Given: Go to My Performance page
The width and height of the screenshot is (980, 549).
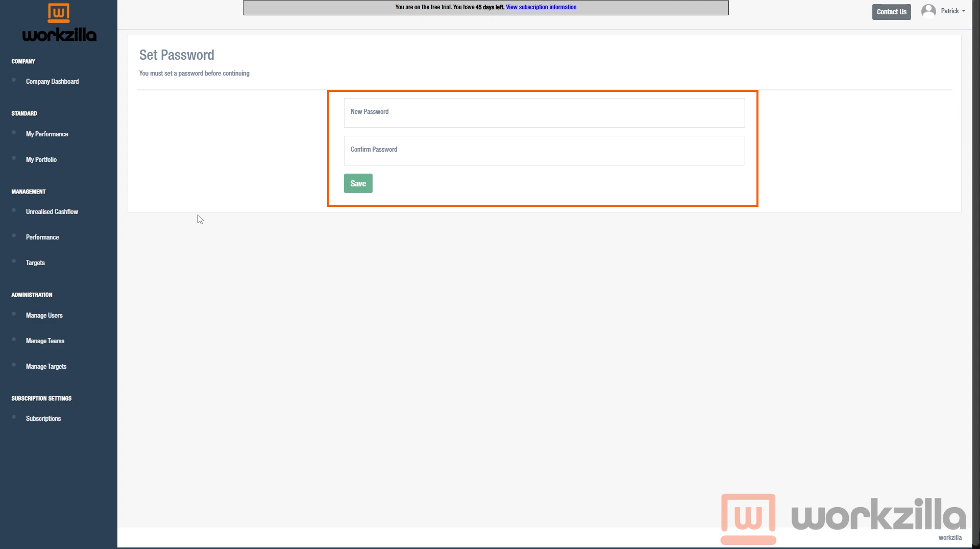Looking at the screenshot, I should [47, 134].
